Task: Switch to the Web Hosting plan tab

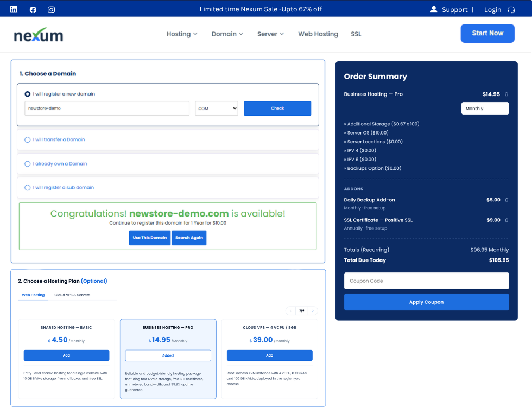Action: pyautogui.click(x=33, y=295)
